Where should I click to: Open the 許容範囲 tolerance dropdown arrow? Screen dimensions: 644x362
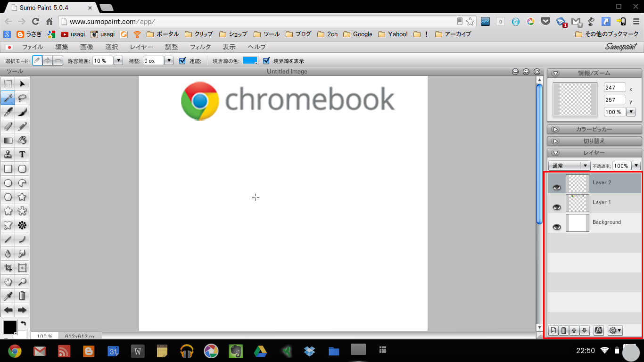point(118,61)
